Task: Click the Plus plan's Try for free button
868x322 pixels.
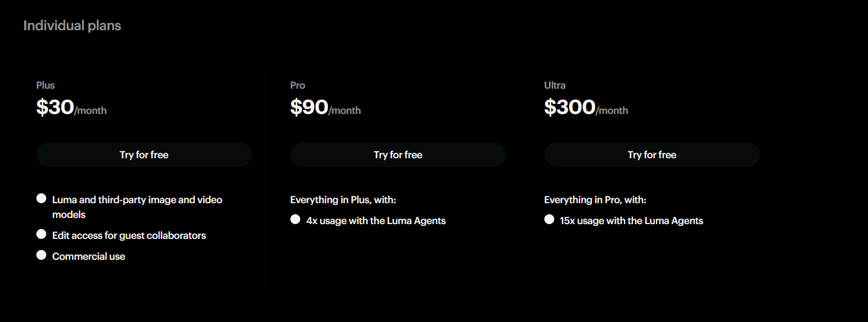Action: coord(144,155)
